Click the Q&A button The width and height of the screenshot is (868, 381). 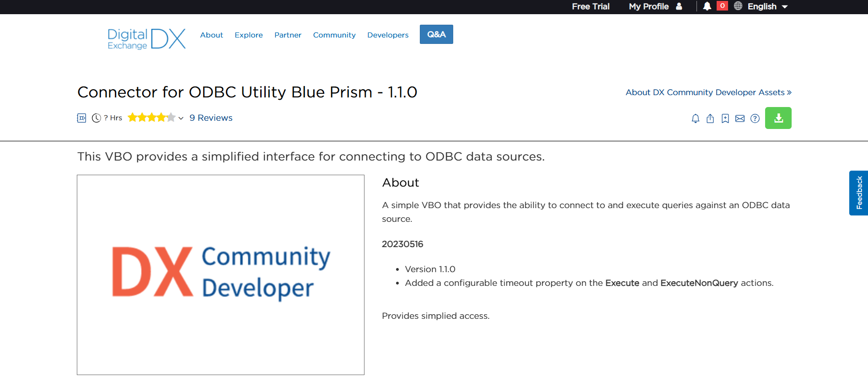tap(436, 34)
